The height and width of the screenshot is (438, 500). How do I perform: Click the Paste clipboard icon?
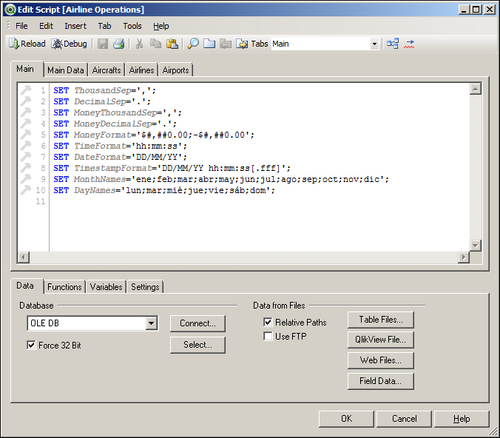tap(172, 44)
